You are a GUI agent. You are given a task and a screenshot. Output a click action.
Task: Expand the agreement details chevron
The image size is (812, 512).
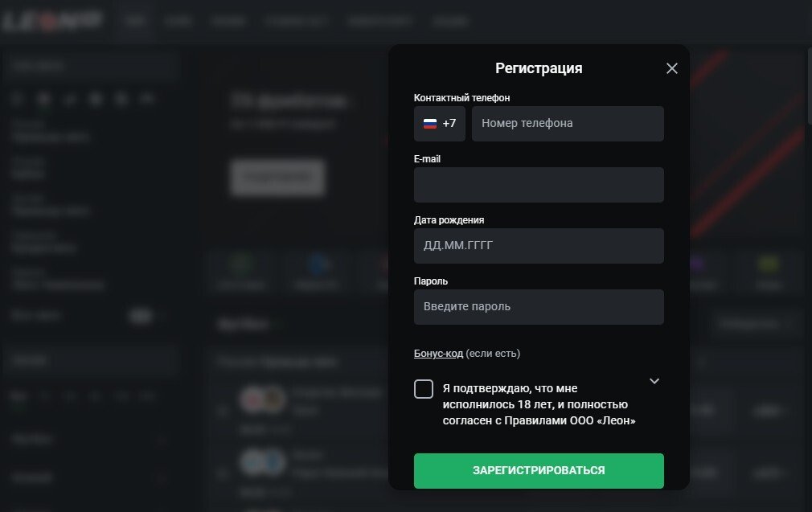click(654, 381)
